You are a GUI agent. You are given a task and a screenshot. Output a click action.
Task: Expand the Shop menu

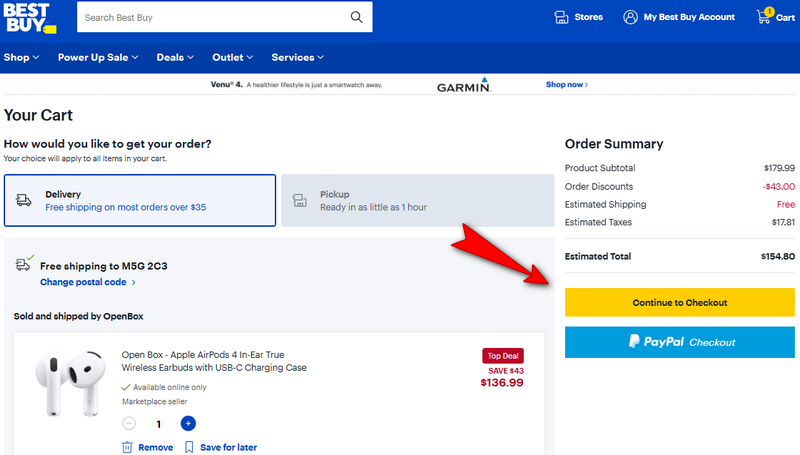coord(21,57)
